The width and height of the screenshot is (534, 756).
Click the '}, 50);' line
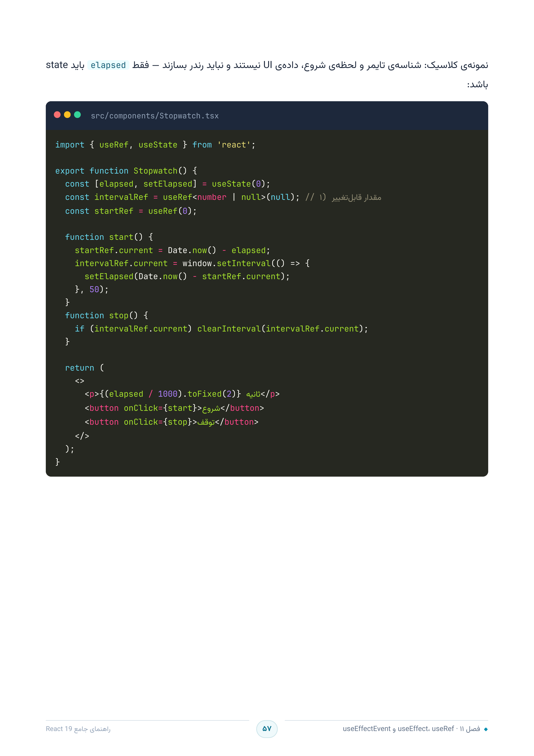tap(92, 289)
